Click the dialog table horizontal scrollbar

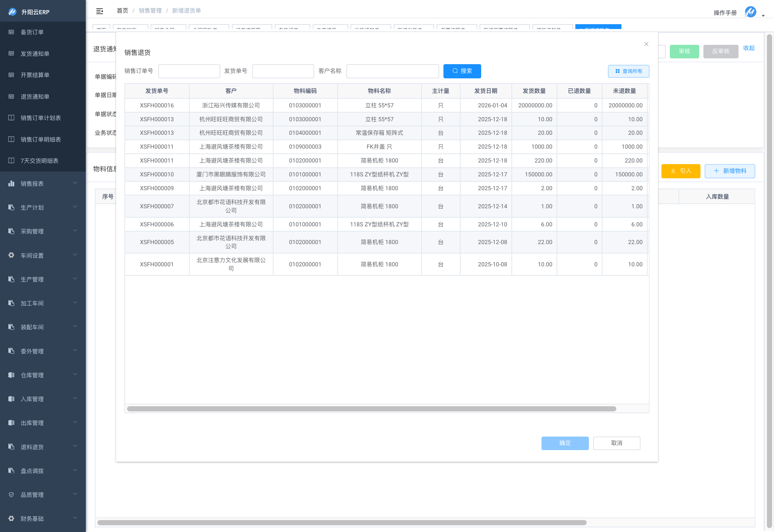coord(371,409)
